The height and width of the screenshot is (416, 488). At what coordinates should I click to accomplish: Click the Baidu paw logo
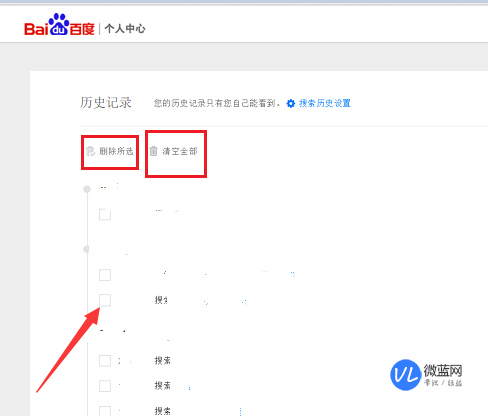click(59, 24)
